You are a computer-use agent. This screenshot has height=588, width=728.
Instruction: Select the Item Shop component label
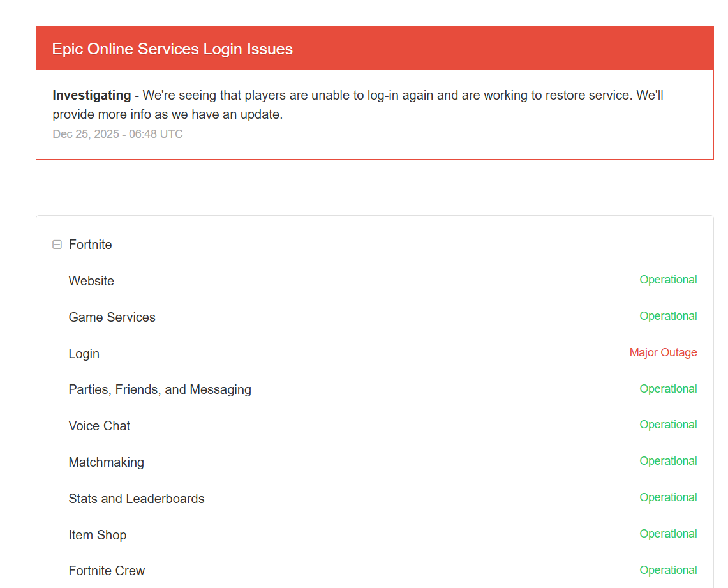(x=98, y=535)
